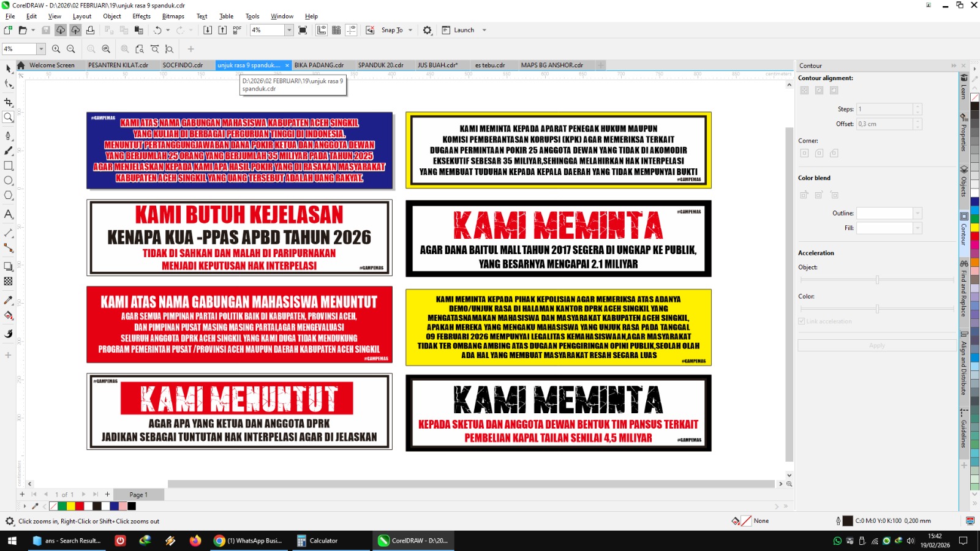Switch to the BIKA PADANG.cdr tab
This screenshot has width=980, height=551.
(318, 65)
